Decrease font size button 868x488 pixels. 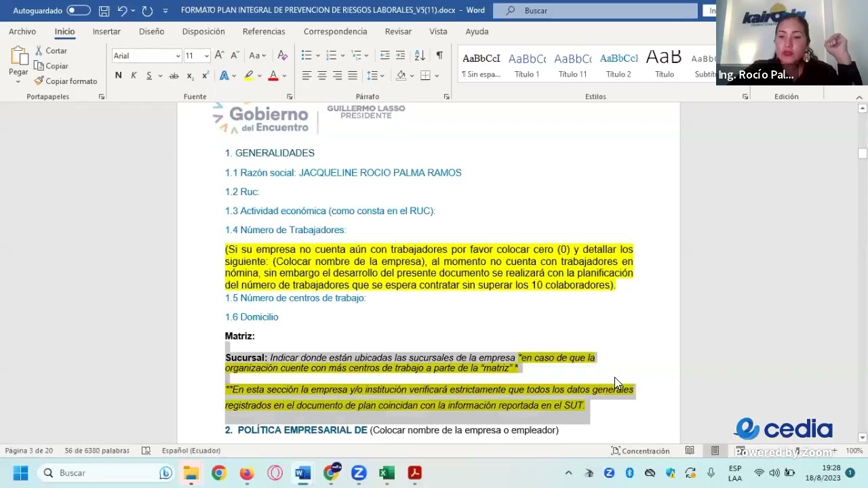coord(235,56)
